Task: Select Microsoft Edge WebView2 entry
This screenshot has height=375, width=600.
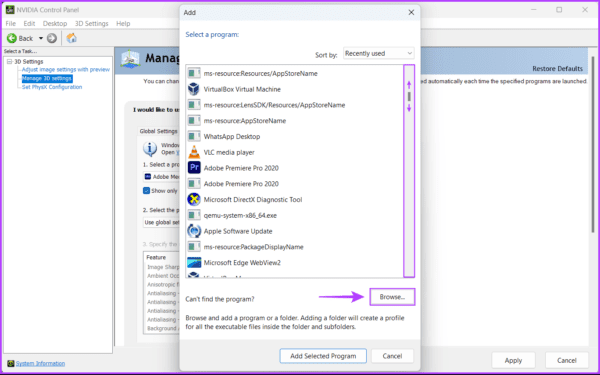Action: coord(295,262)
